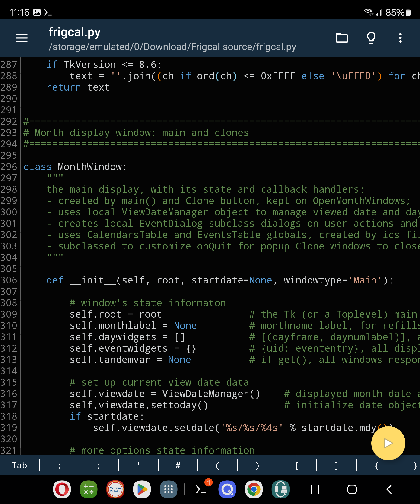
Task: Insert an opening curly brace
Action: pyautogui.click(x=376, y=466)
